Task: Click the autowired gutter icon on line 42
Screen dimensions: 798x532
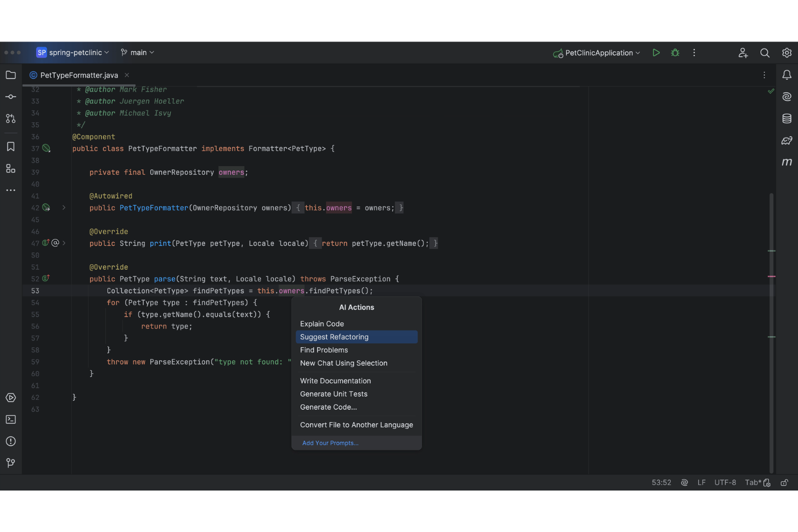Action: click(x=46, y=208)
